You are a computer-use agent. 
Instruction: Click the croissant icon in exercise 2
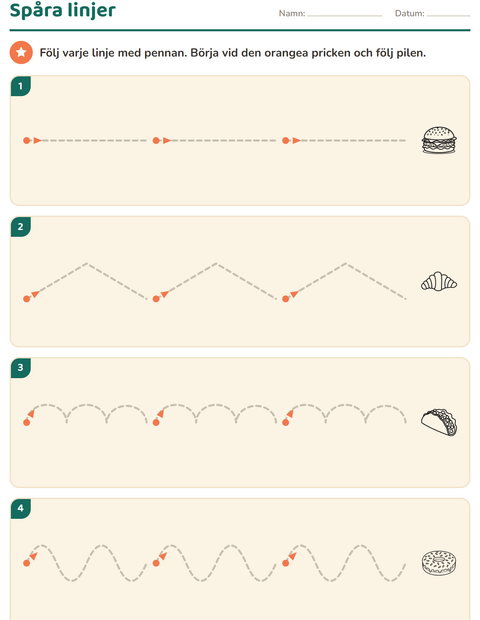[x=439, y=282]
